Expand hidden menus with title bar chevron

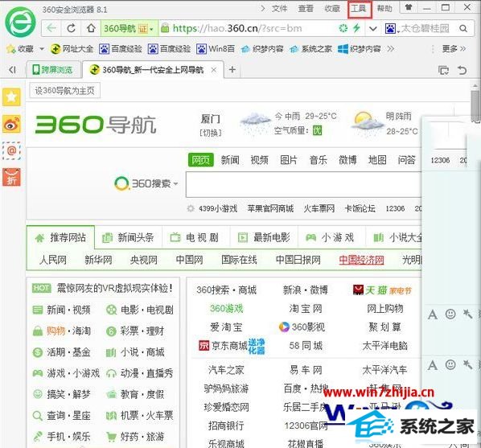tap(262, 8)
